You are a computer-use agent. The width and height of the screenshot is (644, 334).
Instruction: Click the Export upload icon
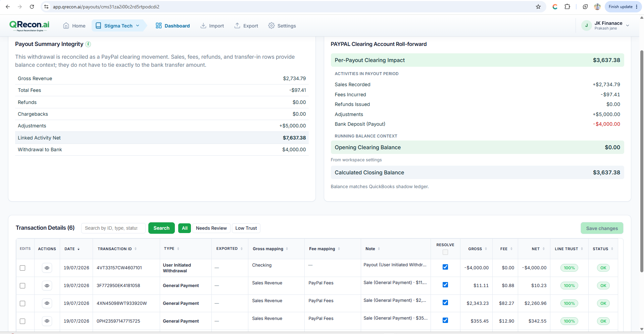coord(237,25)
